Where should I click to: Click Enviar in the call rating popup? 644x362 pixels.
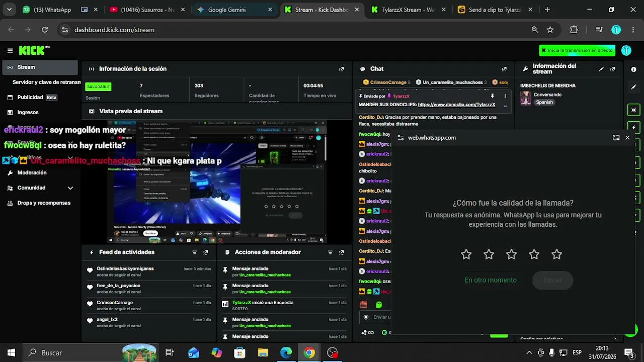click(552, 280)
